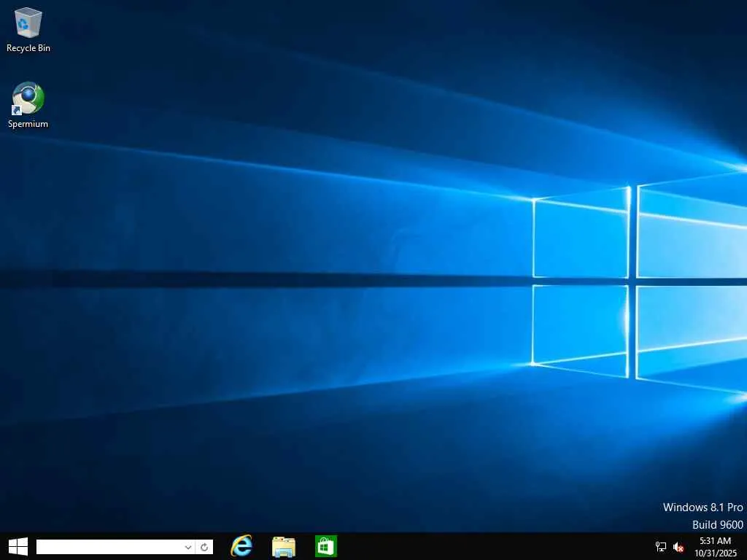Select the Recycle Bin desktop icon
747x560 pixels.
point(28,29)
